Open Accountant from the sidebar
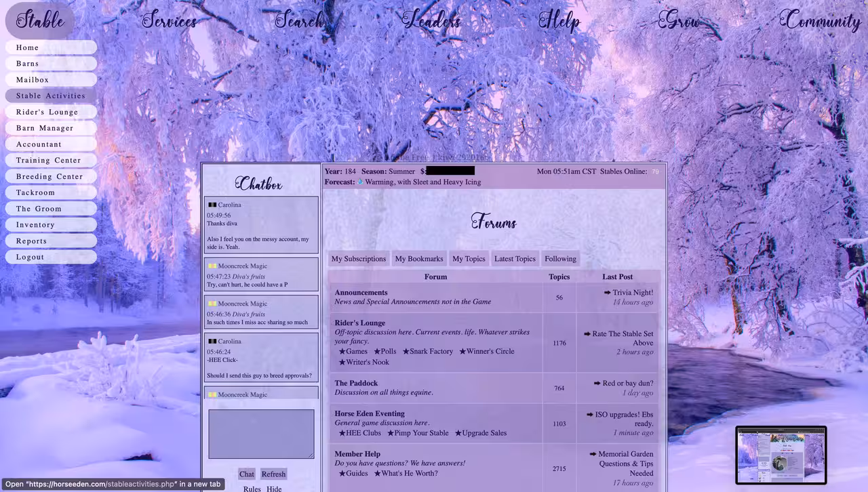Viewport: 868px width, 492px height. click(52, 144)
